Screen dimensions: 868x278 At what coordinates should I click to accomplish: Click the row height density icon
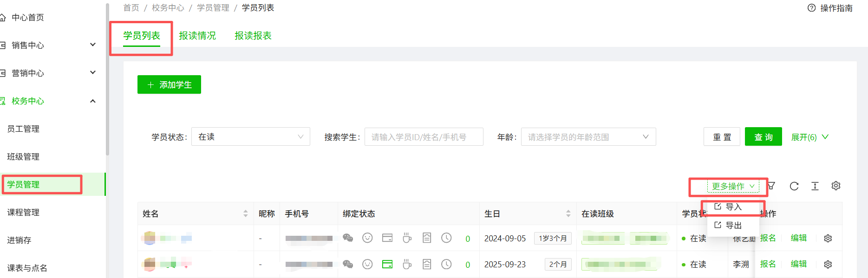tap(815, 186)
